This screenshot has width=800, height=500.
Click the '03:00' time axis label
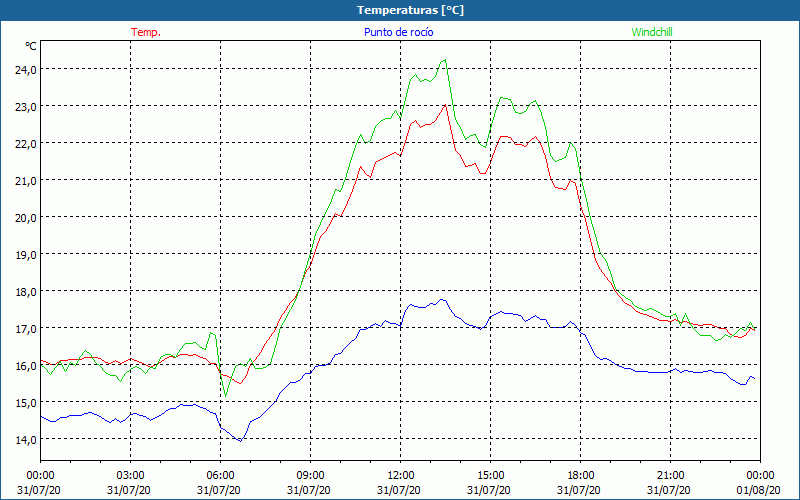point(130,476)
